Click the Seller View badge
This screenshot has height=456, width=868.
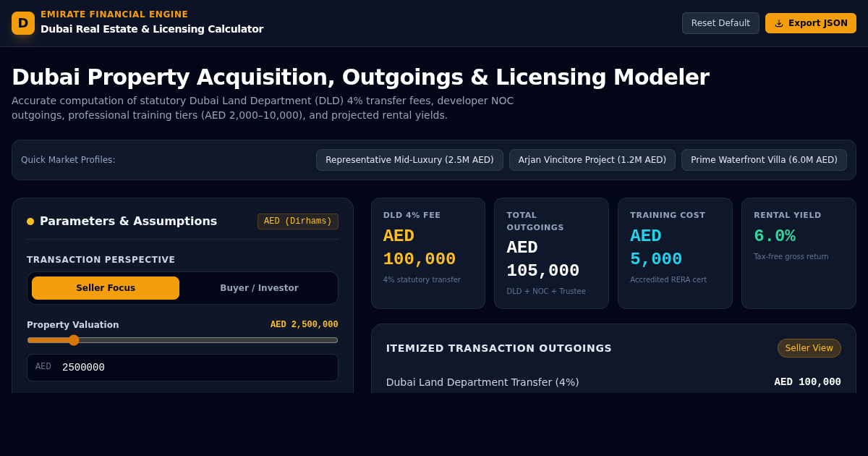[x=809, y=348]
